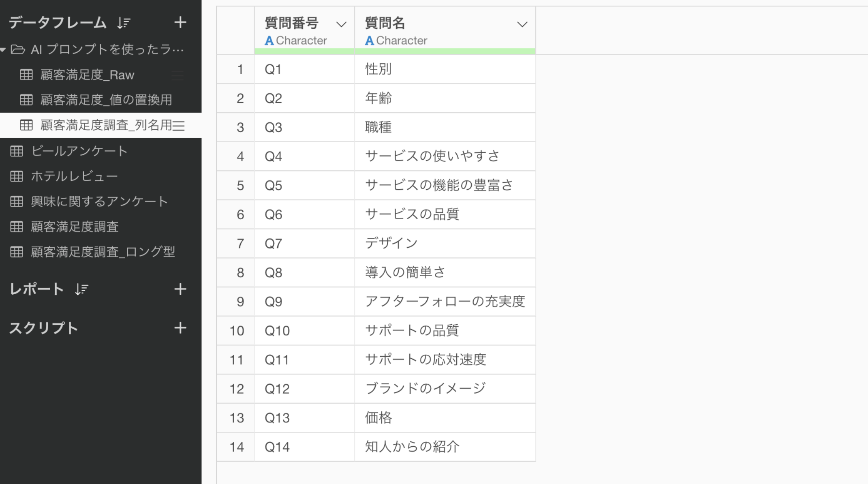Viewport: 868px width, 484px height.
Task: Click the 質問名 column header
Action: click(x=385, y=23)
